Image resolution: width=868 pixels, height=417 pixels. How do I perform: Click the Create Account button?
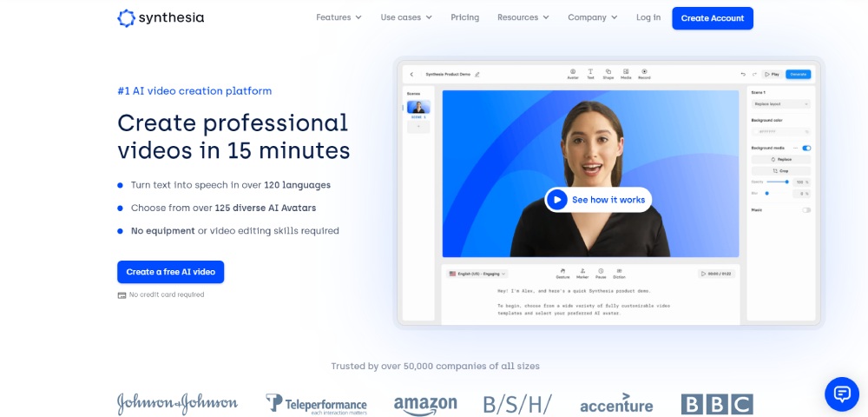(713, 18)
